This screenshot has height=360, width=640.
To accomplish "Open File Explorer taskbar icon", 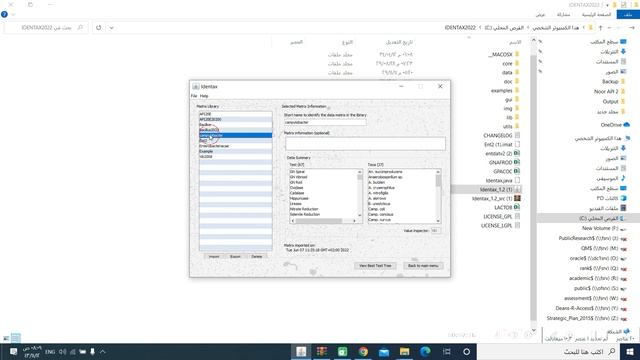I will [404, 351].
